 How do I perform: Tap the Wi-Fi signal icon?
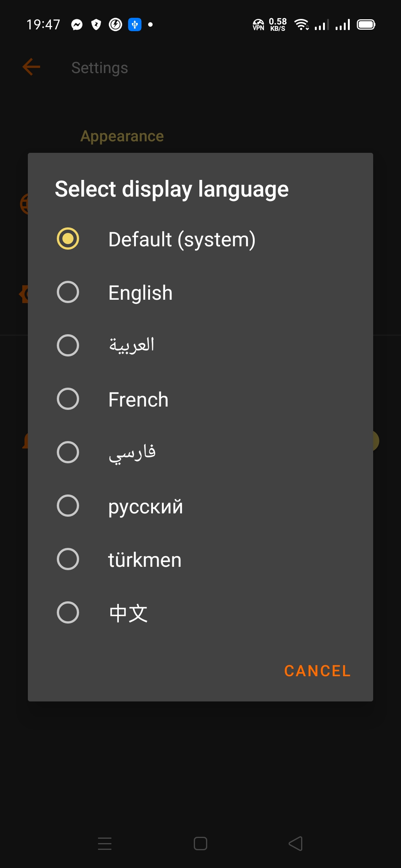(x=301, y=25)
